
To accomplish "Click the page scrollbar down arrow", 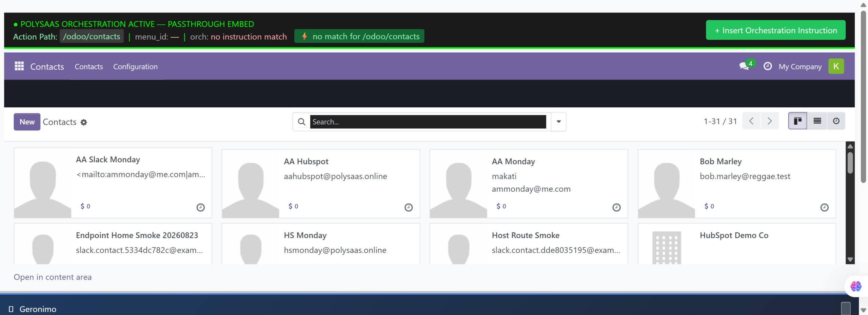I will pos(864,310).
